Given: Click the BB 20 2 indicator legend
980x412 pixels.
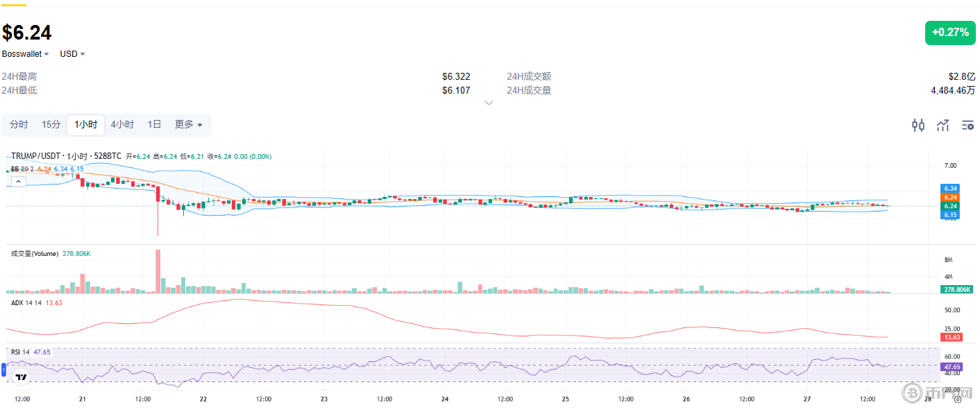Looking at the screenshot, I should [22, 169].
